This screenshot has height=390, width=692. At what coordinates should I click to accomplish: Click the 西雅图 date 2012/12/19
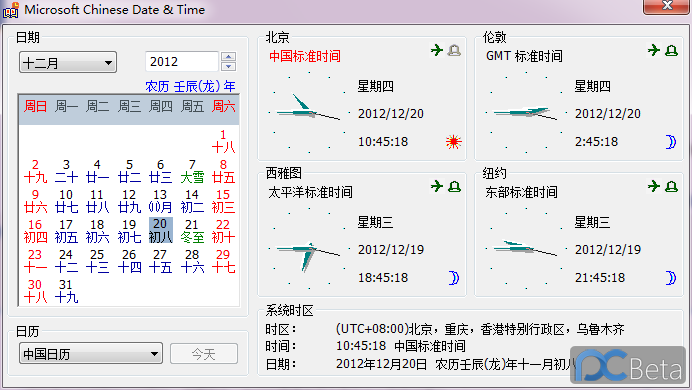[391, 249]
